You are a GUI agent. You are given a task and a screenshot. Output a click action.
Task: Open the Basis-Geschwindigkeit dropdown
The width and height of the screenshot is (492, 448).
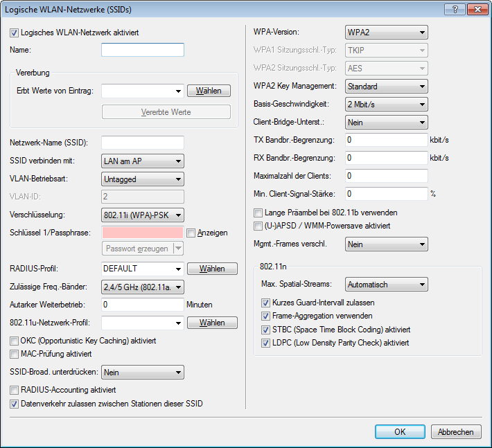[x=386, y=105]
